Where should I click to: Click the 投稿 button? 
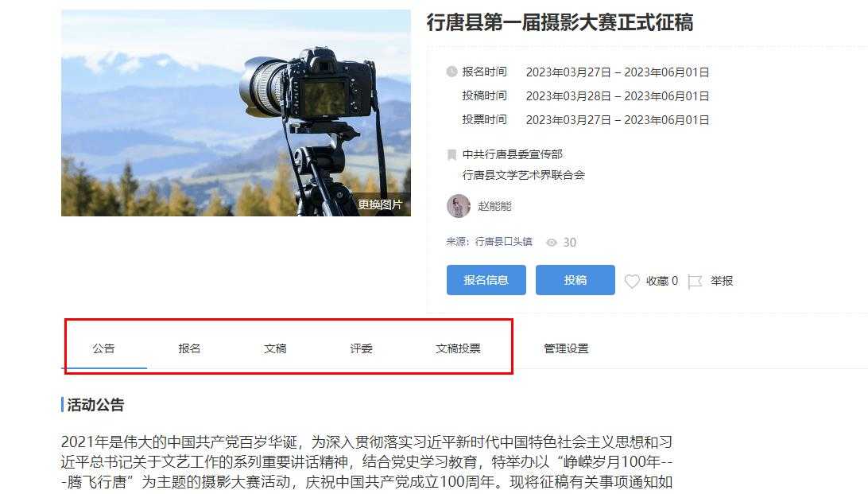575,280
